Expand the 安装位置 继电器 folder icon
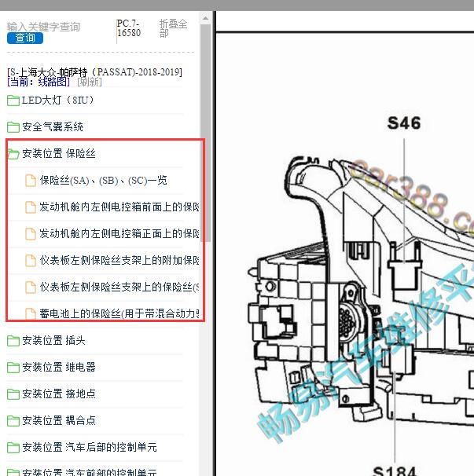The height and width of the screenshot is (476, 474). click(x=13, y=368)
